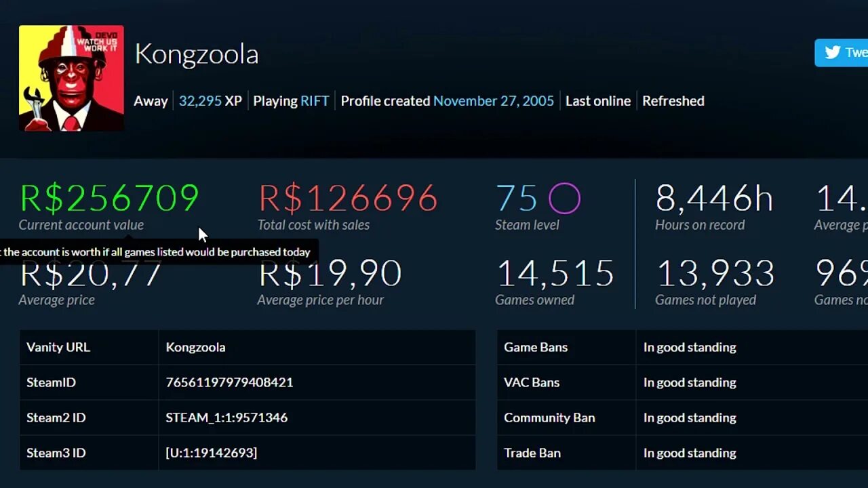
Task: Click the Vanity URL row label
Action: point(58,347)
